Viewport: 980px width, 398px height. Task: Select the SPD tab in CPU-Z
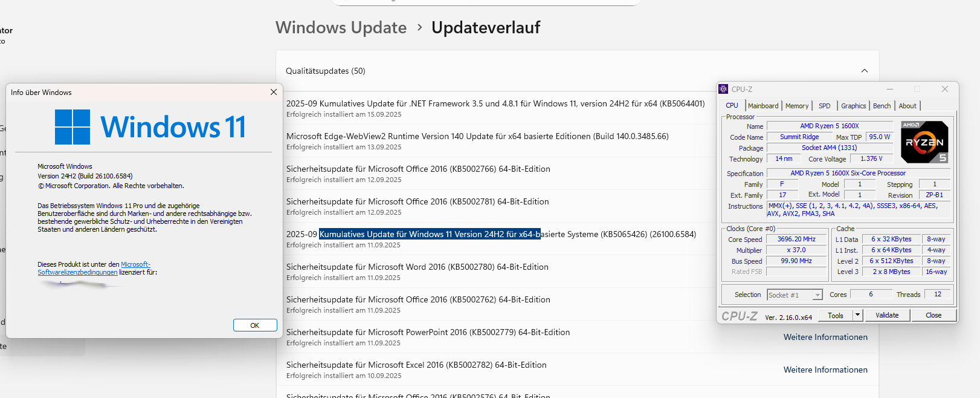click(824, 106)
